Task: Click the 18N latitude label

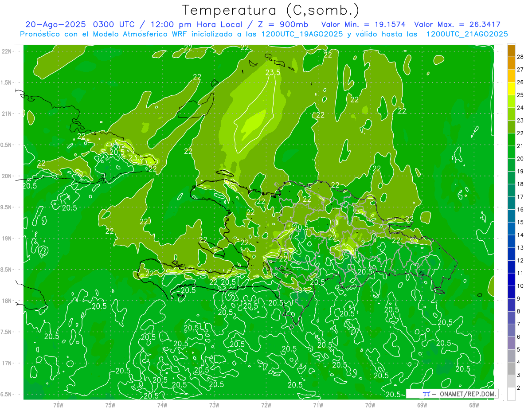Action: [7, 301]
